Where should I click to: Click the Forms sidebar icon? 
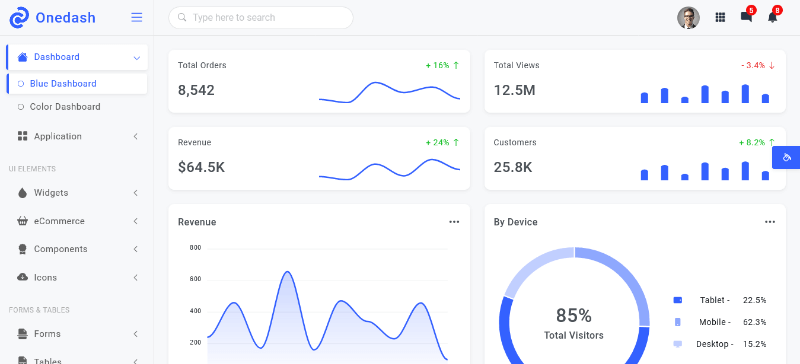pyautogui.click(x=22, y=333)
